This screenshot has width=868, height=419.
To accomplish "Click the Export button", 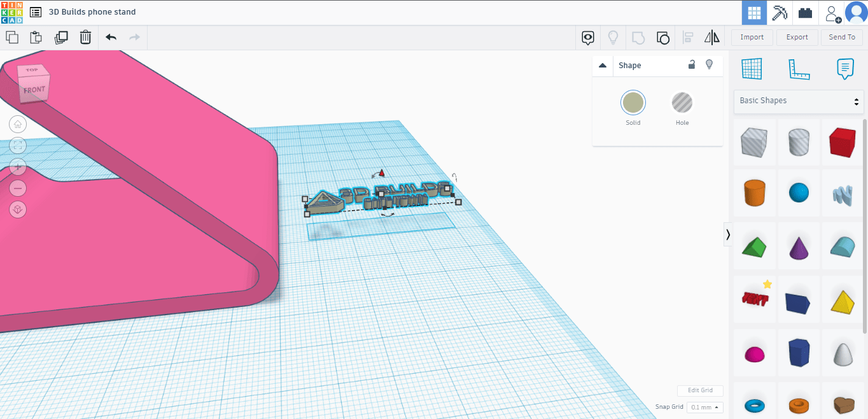I will point(797,38).
